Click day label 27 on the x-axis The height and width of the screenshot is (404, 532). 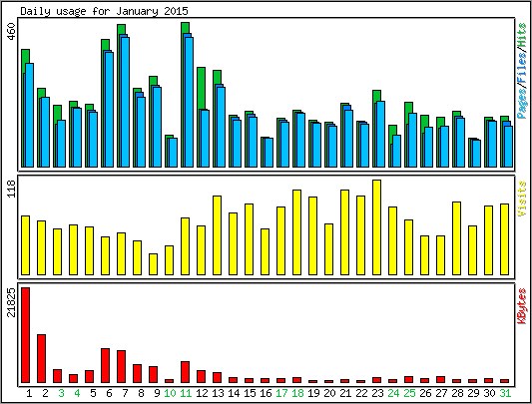tap(441, 393)
